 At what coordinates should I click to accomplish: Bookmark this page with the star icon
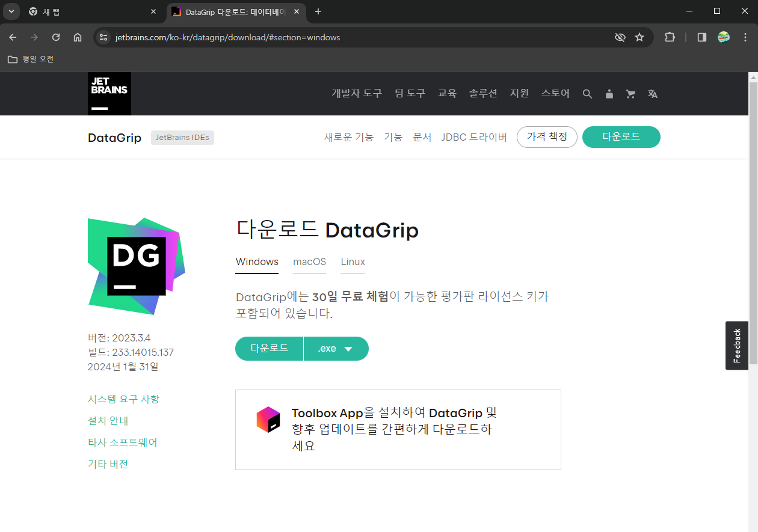coord(639,37)
